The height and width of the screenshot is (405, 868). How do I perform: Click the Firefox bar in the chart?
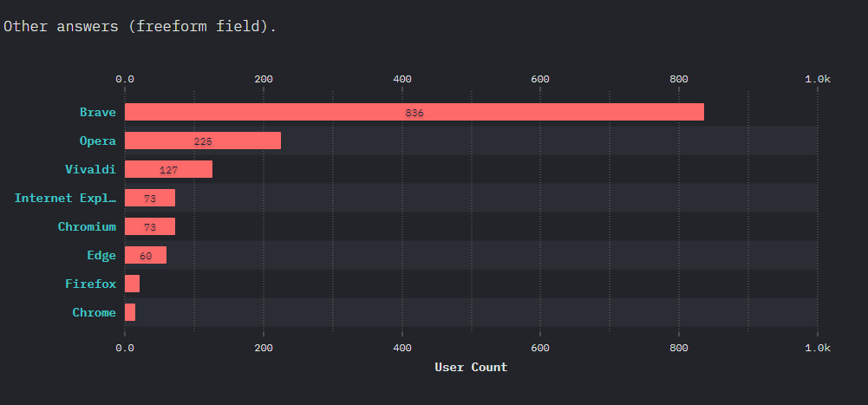tap(133, 284)
